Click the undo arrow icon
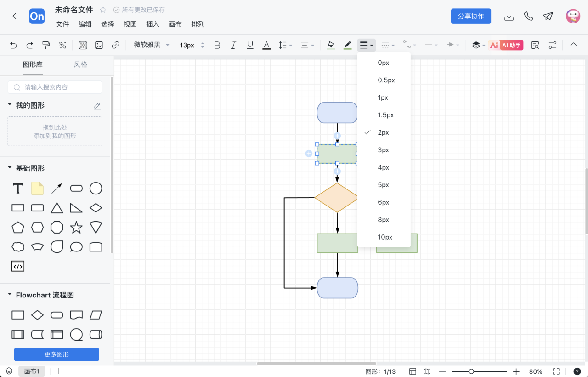The width and height of the screenshot is (588, 377). [13, 45]
